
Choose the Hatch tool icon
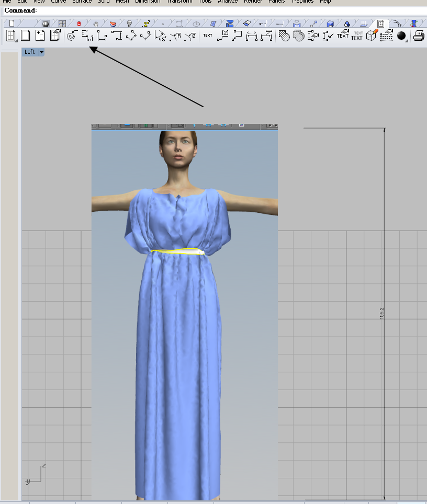pyautogui.click(x=284, y=36)
